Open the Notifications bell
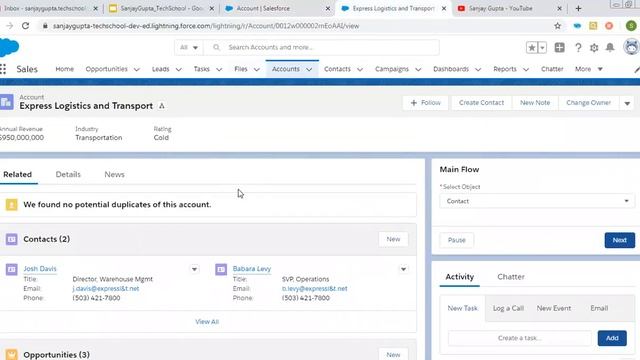 click(x=610, y=47)
